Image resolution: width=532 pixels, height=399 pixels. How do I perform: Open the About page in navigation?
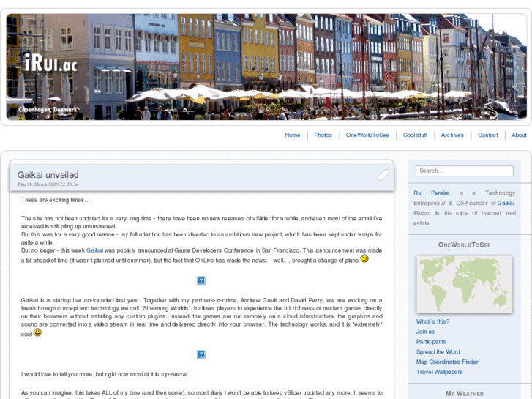519,135
